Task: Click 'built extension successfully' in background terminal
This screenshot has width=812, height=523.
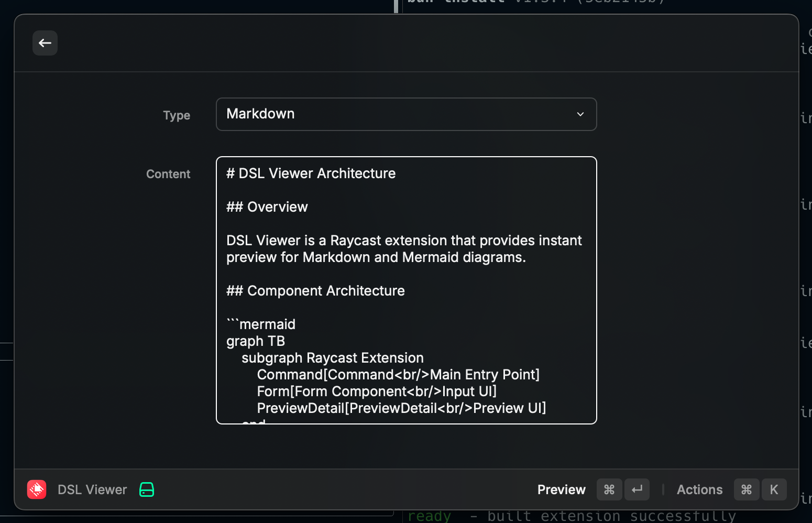Action: (611, 516)
